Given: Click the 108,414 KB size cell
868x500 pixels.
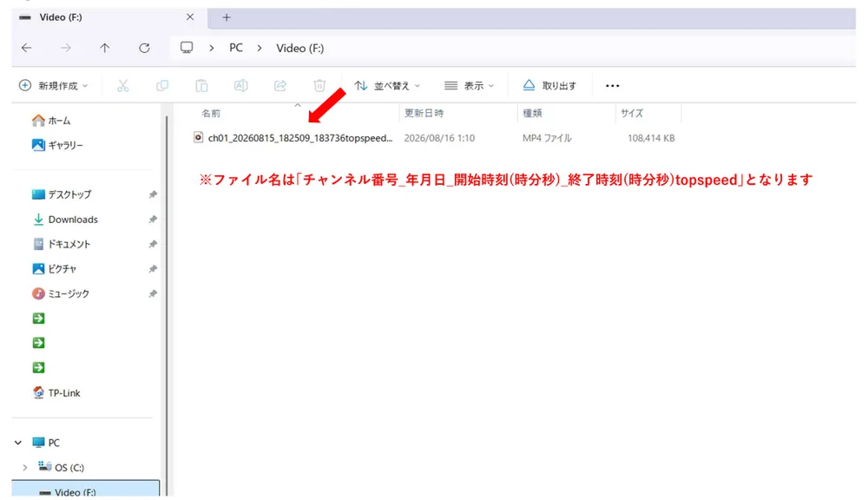Looking at the screenshot, I should tap(651, 138).
